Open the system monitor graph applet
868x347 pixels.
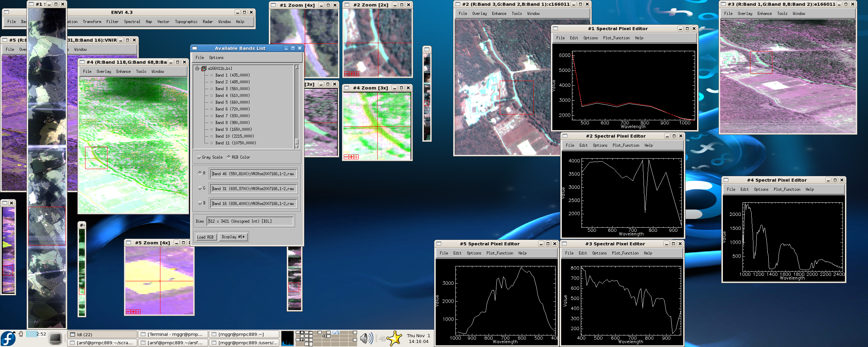coord(288,338)
